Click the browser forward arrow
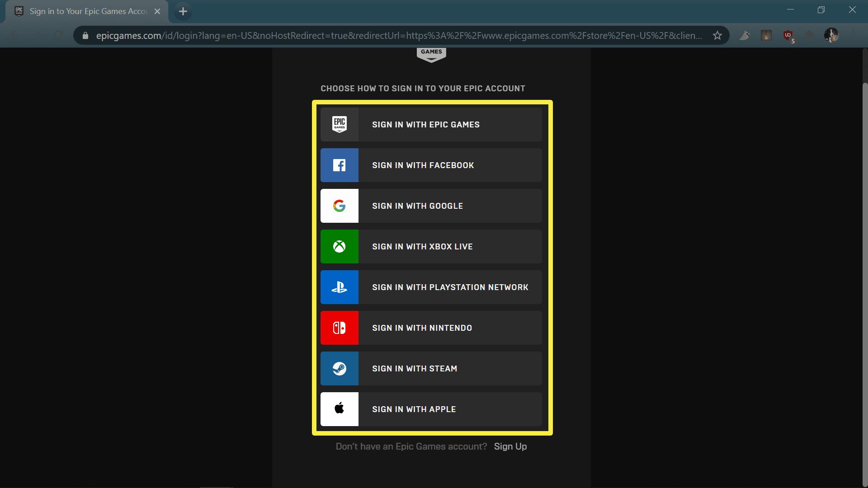Screen dimensions: 868x488 [x=37, y=35]
